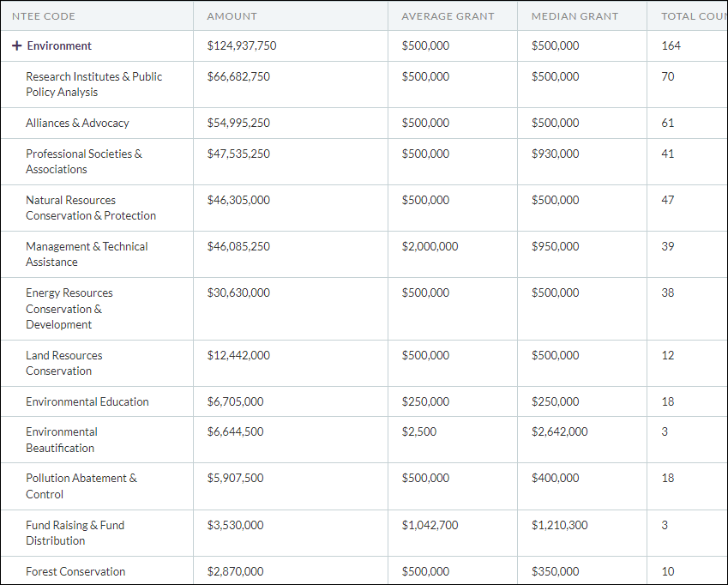Expand the Environment category plus icon

17,45
